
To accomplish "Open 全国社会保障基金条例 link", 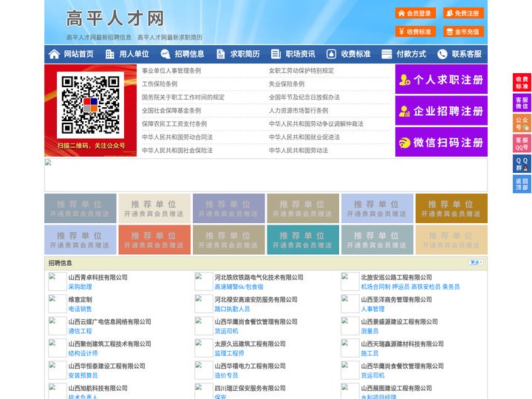I will [x=171, y=110].
